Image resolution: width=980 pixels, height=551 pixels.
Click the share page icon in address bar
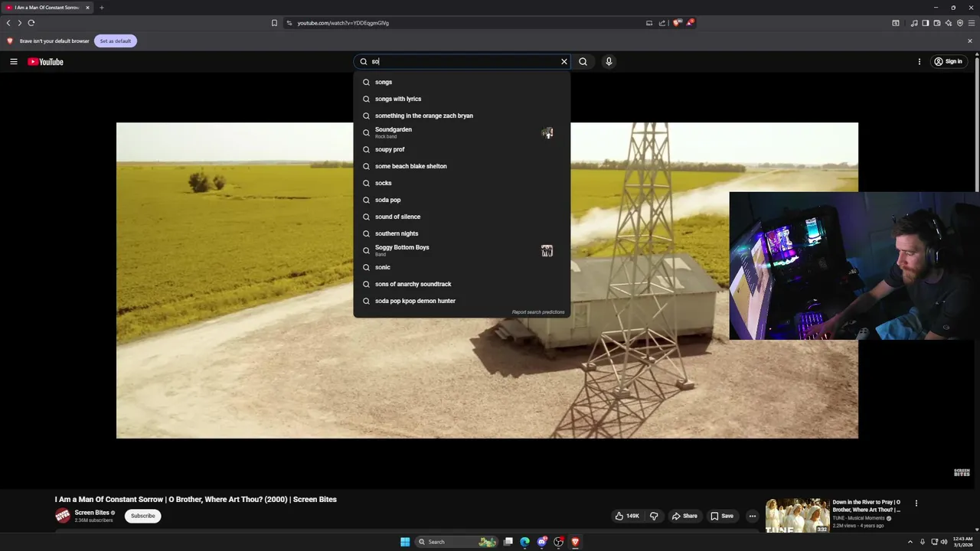pyautogui.click(x=662, y=23)
